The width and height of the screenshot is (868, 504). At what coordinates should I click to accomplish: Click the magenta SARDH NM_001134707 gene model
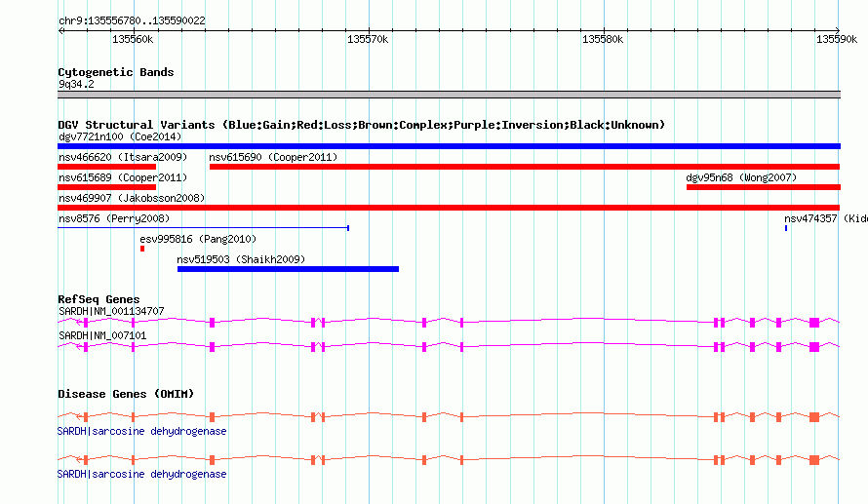tap(449, 322)
